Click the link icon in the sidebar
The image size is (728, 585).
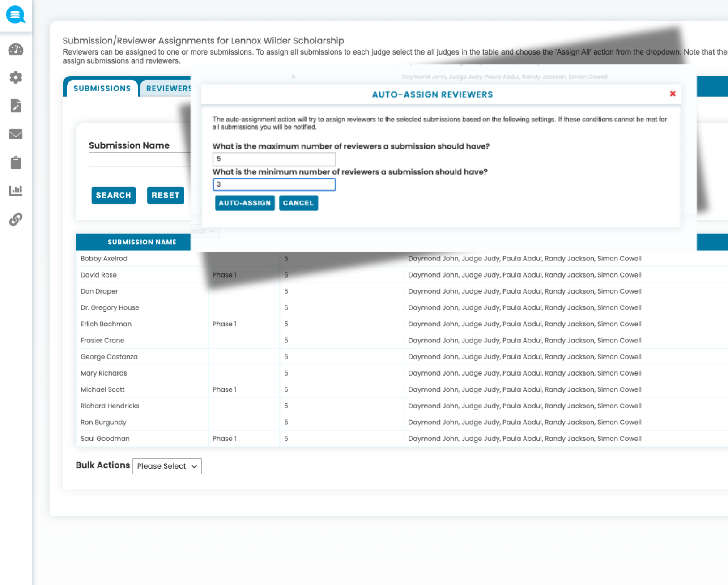16,219
